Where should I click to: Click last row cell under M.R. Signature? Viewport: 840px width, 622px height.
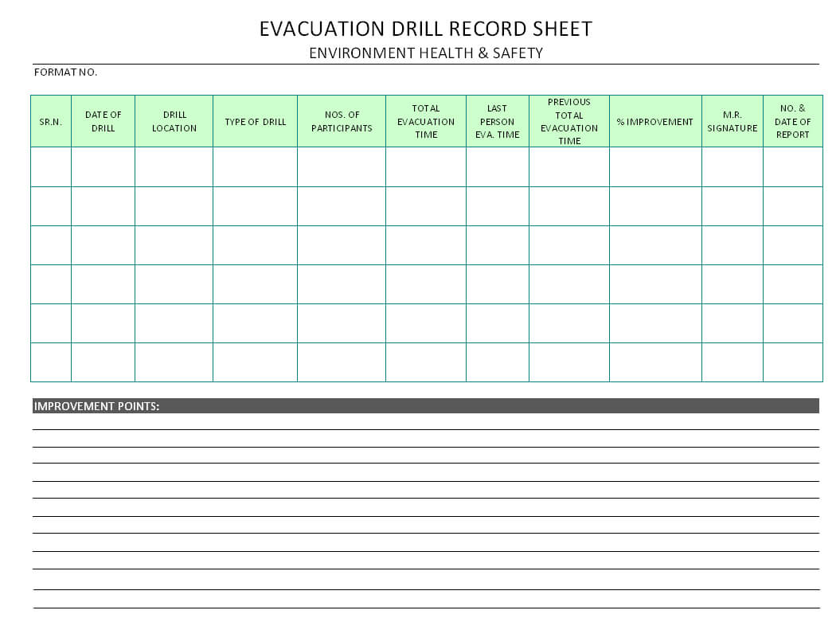tap(733, 362)
